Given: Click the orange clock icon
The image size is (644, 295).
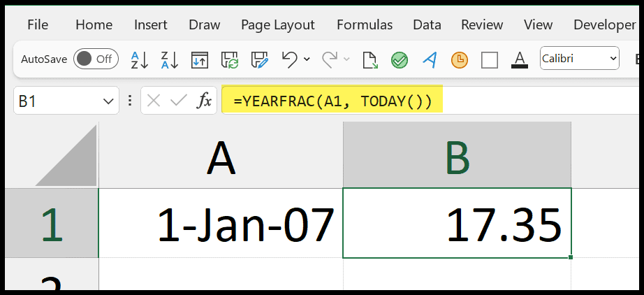Looking at the screenshot, I should (x=460, y=59).
